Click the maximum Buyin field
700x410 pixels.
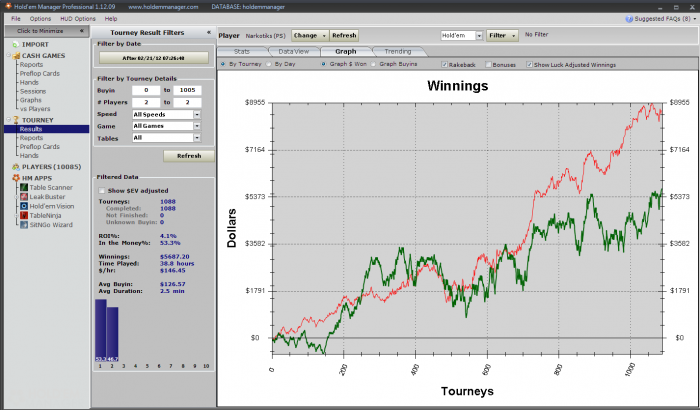(x=188, y=90)
